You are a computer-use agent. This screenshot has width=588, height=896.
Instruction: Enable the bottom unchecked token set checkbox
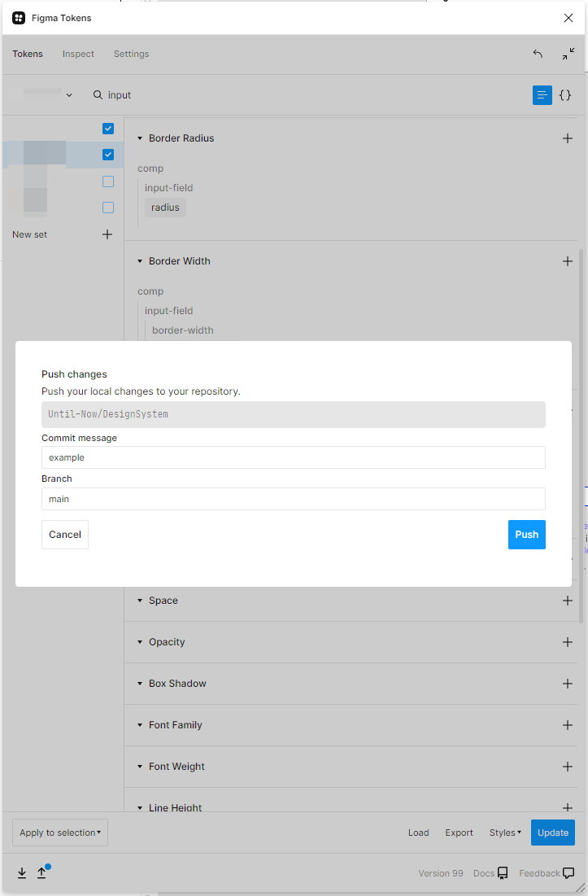pyautogui.click(x=108, y=208)
